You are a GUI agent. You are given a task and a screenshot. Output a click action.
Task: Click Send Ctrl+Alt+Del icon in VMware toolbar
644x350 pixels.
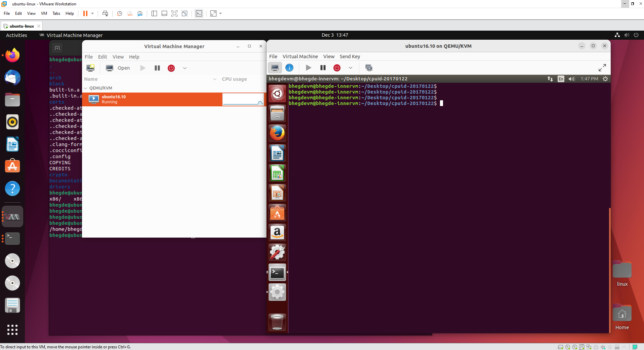tap(105, 13)
